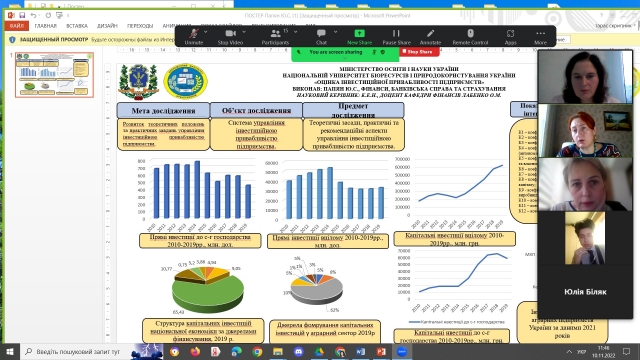
Task: Switch to the ДИЗАЙН ribbon tab
Action: (107, 26)
